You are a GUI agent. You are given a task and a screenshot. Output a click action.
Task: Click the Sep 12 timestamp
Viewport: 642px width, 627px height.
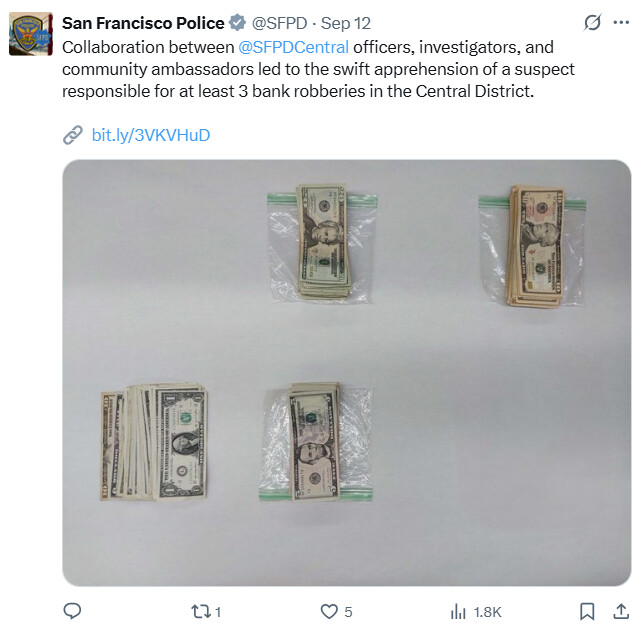[x=346, y=23]
